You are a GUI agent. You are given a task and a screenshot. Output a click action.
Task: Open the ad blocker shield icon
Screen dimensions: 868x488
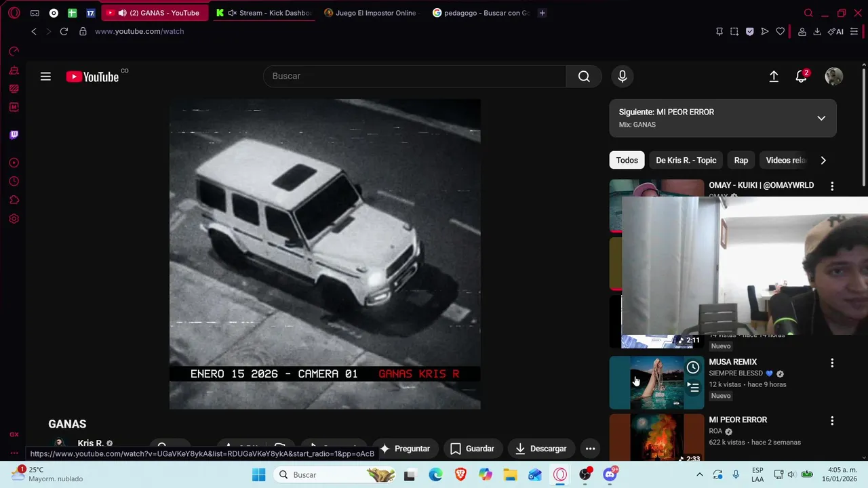pos(749,31)
